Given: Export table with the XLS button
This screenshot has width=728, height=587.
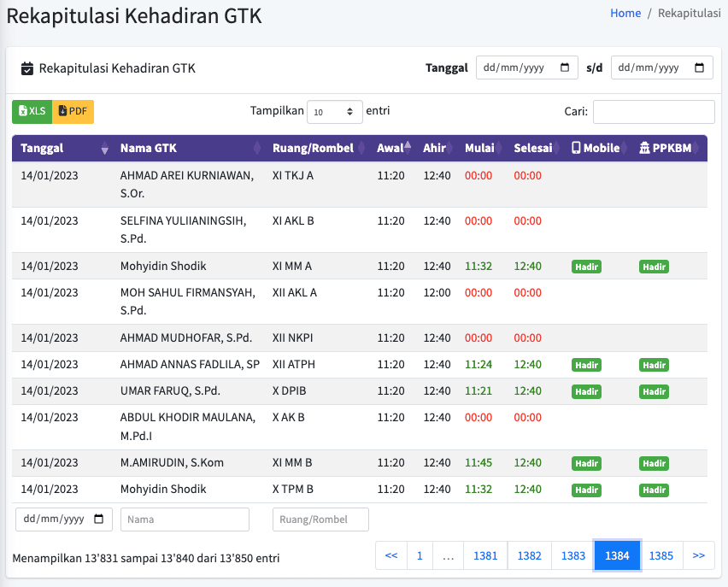Looking at the screenshot, I should tap(32, 111).
